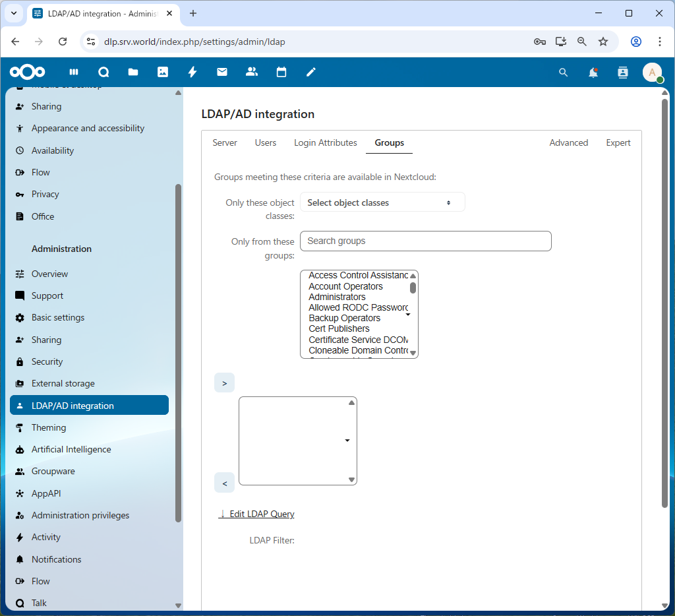Click the unified search magnifier icon
The image size is (675, 616).
pos(563,73)
